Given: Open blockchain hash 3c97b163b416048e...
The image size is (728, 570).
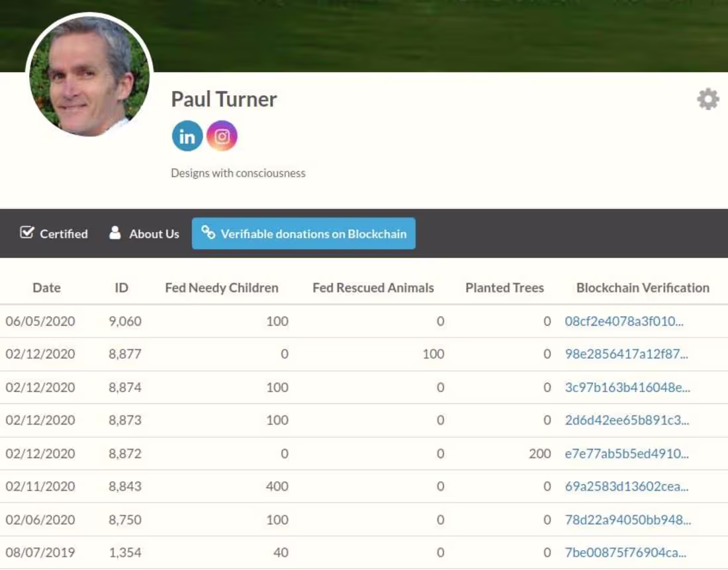Looking at the screenshot, I should click(627, 387).
